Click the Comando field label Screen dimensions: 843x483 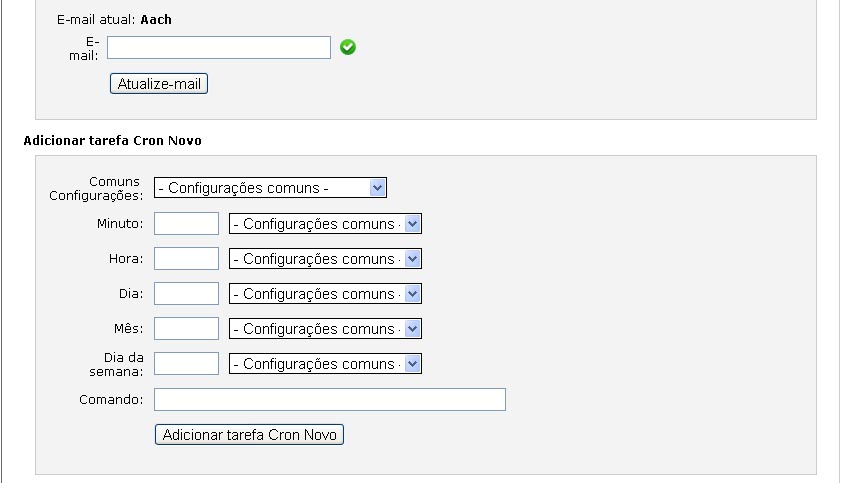[x=110, y=400]
